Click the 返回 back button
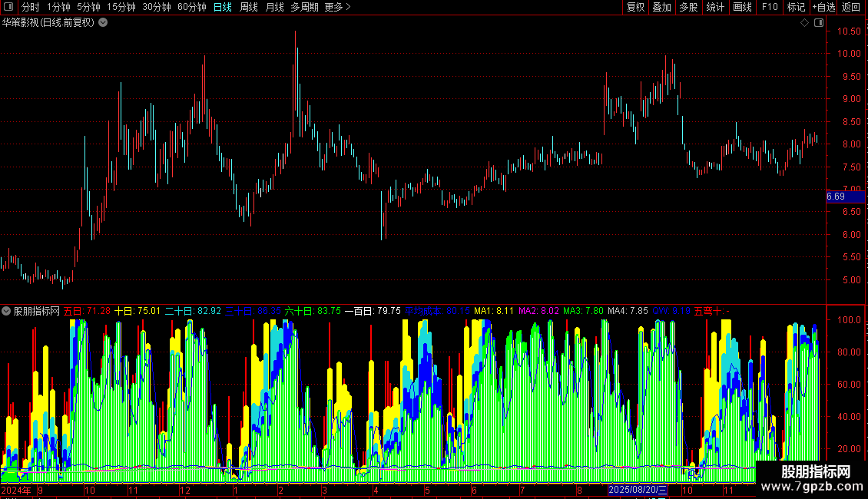This screenshot has height=499, width=868. (x=851, y=7)
